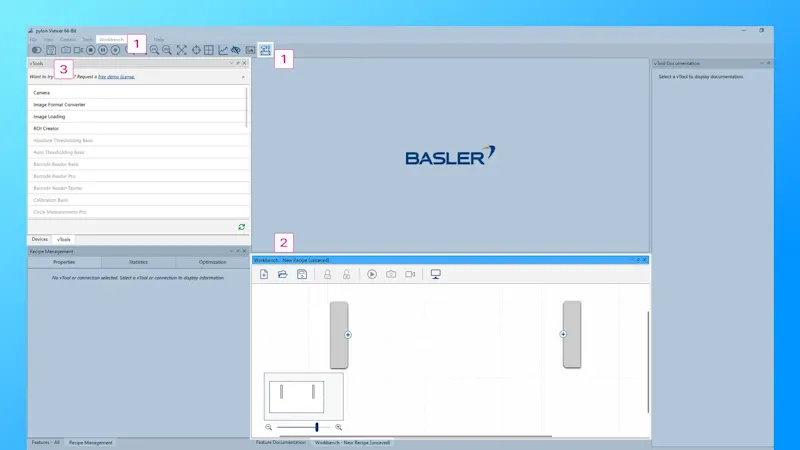Click the camera icon in the Workbench toolbar
The width and height of the screenshot is (800, 450).
coord(391,274)
